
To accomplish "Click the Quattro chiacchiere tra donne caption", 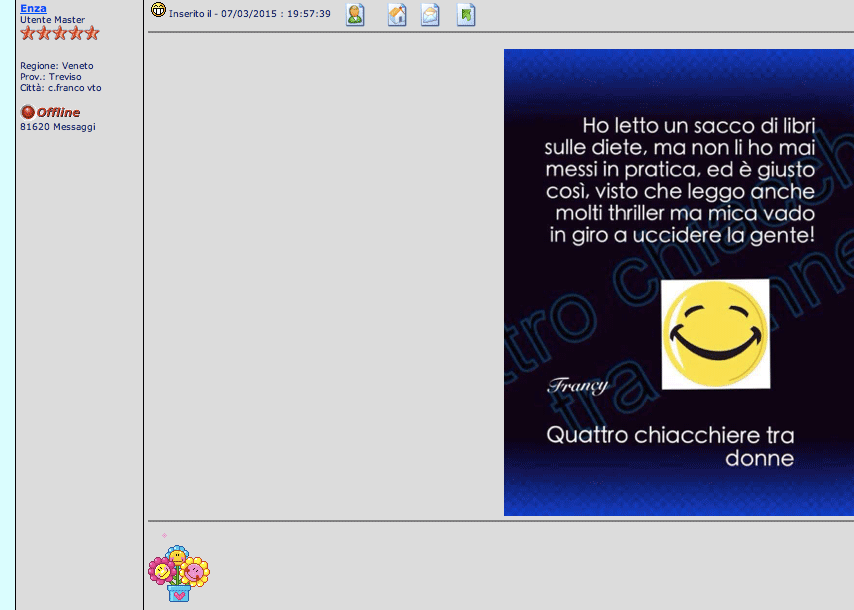I will pyautogui.click(x=670, y=447).
